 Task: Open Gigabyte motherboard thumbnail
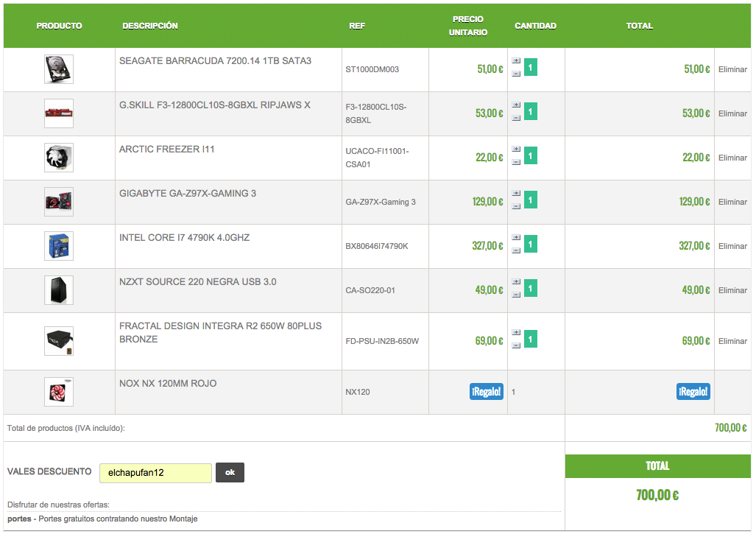[59, 202]
